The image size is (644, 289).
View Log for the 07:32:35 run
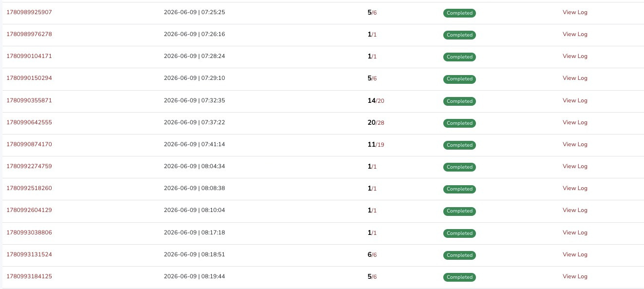pos(575,100)
